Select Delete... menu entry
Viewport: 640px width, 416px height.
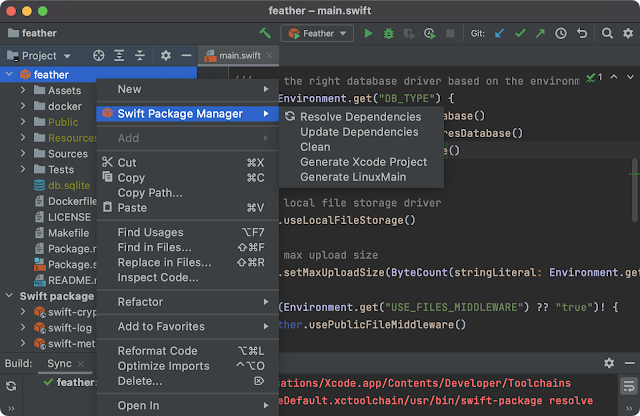pos(188,381)
